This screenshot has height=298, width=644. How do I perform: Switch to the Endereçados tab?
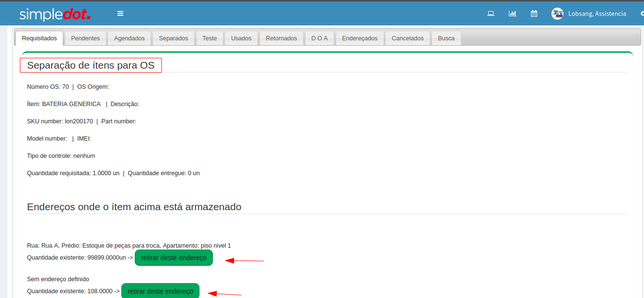tap(360, 38)
